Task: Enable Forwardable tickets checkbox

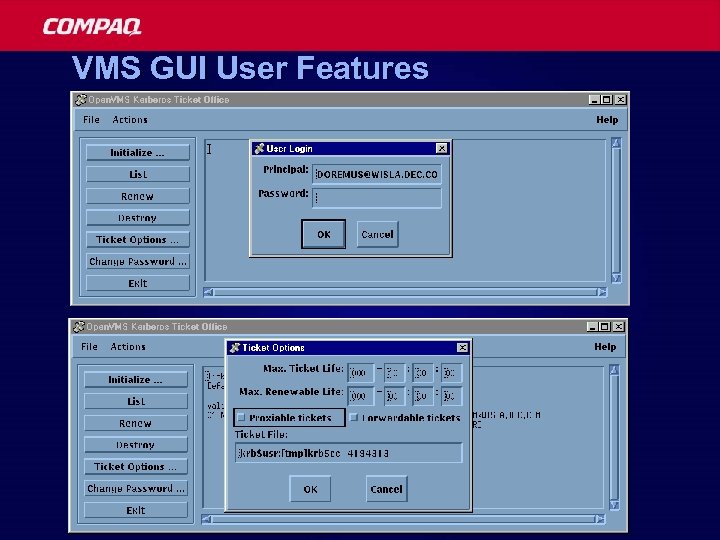Action: click(354, 417)
